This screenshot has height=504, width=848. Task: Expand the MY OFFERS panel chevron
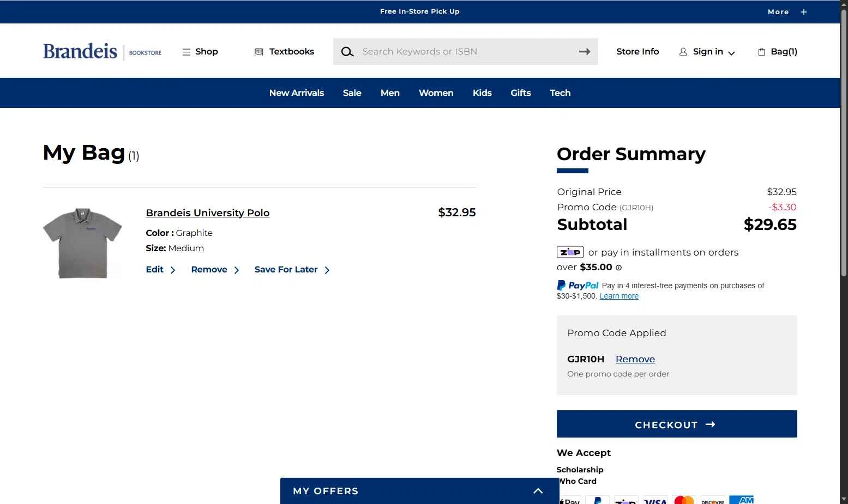pos(538,491)
